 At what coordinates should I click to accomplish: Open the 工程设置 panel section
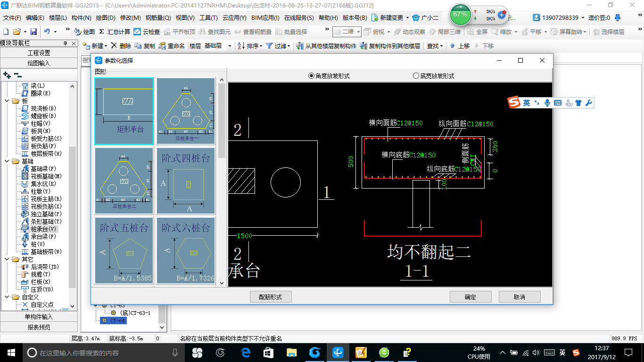[39, 52]
